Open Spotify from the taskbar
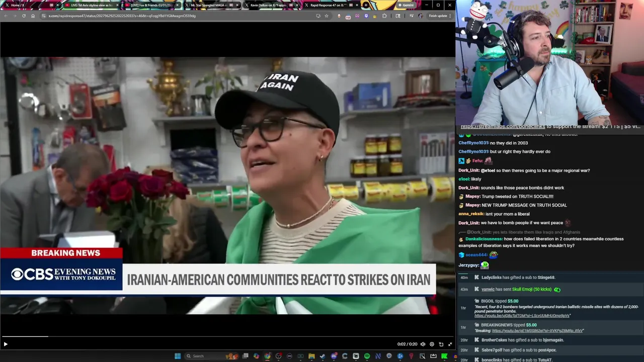 tap(367, 356)
